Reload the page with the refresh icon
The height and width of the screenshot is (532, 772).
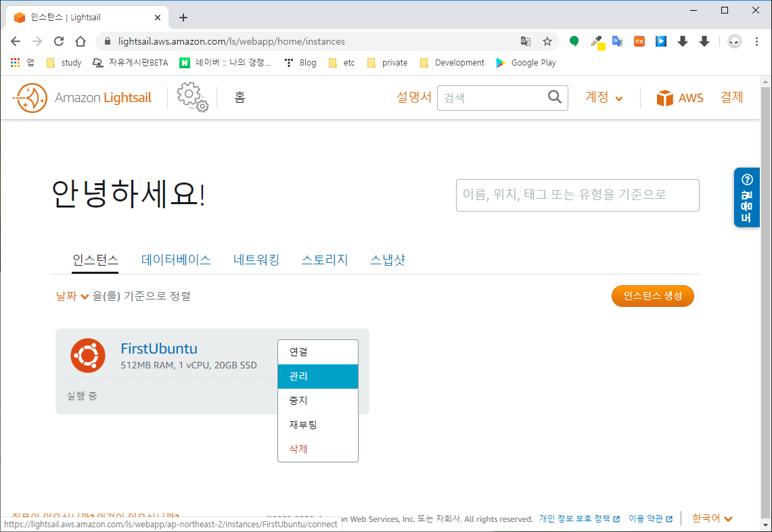[x=59, y=41]
